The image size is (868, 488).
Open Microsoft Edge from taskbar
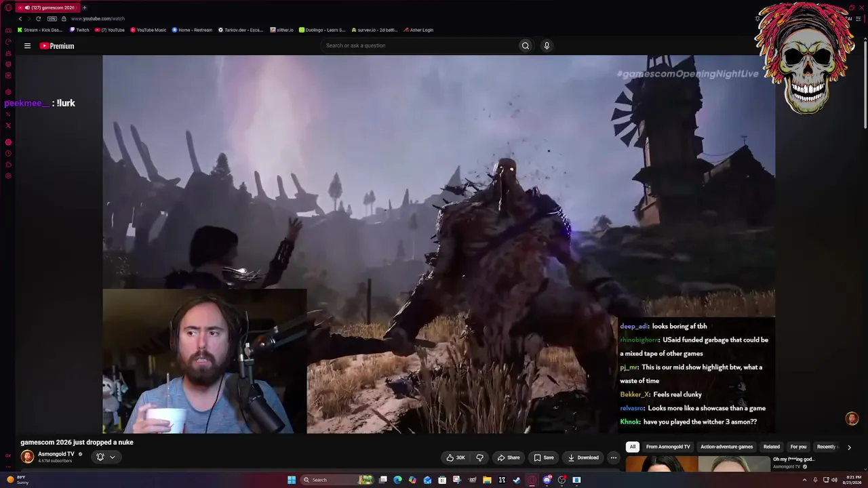click(397, 480)
